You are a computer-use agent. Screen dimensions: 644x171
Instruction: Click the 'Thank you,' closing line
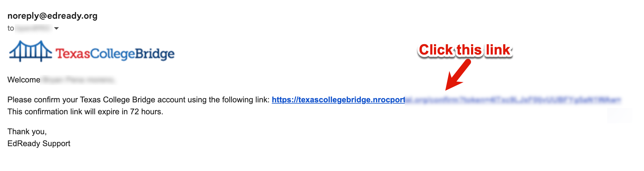pyautogui.click(x=27, y=132)
